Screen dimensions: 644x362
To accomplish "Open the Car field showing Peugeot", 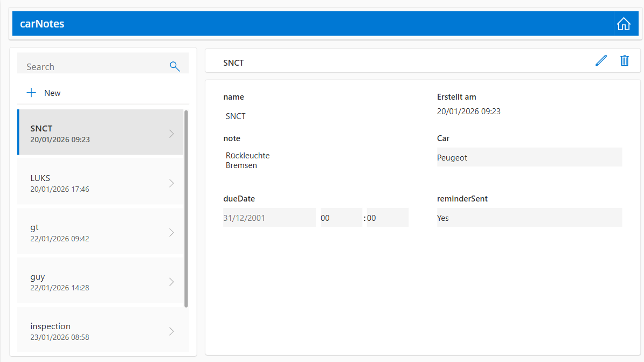I will tap(529, 157).
